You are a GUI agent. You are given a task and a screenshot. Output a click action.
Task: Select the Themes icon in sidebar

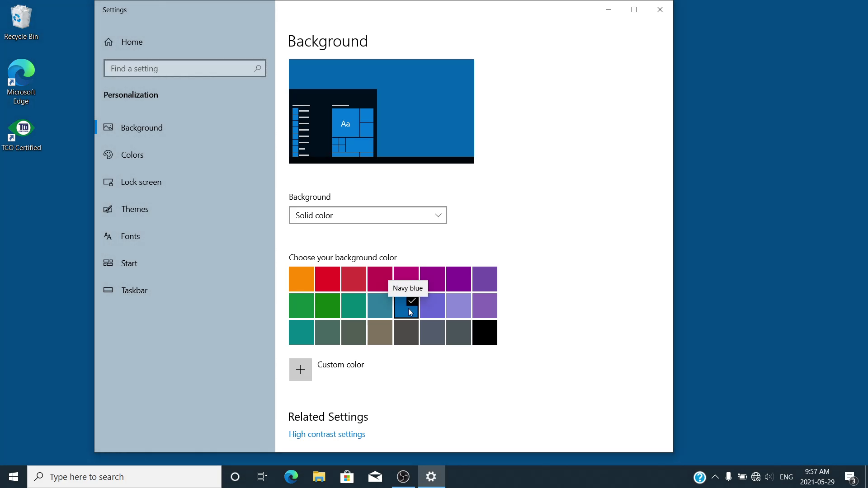[108, 209]
